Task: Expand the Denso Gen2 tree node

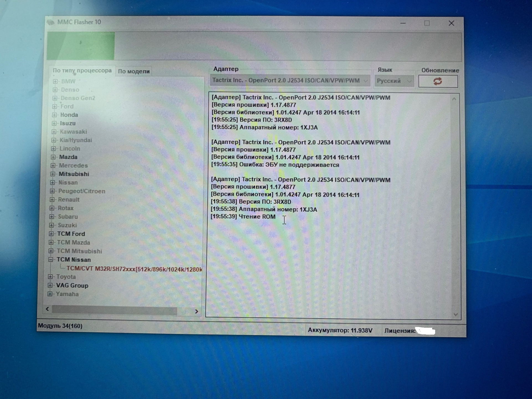Action: (x=55, y=98)
